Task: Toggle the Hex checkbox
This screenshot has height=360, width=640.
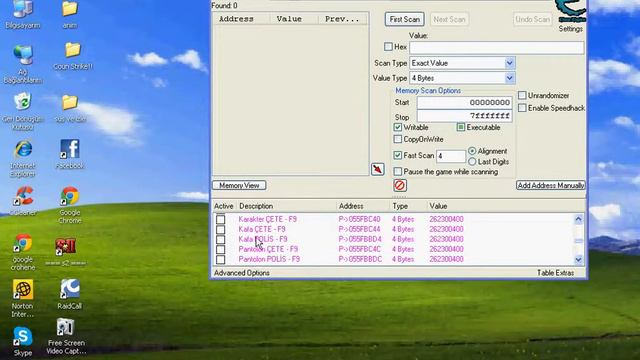Action: 388,47
